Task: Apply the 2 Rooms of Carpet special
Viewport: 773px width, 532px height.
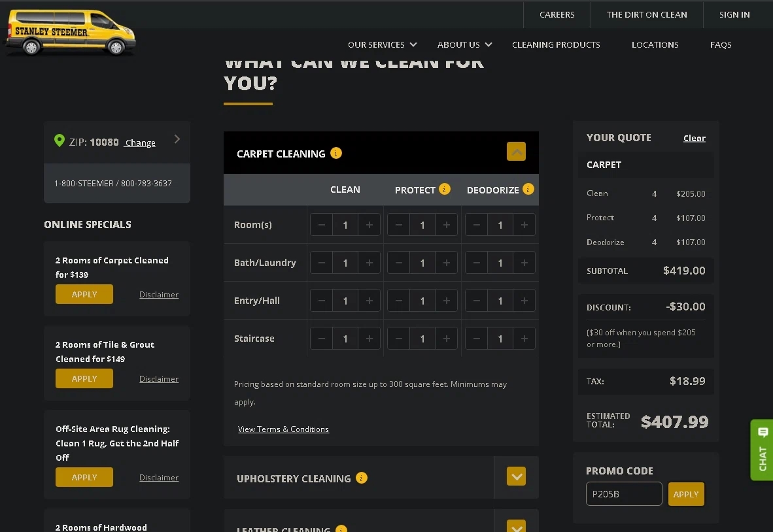Action: (x=84, y=294)
